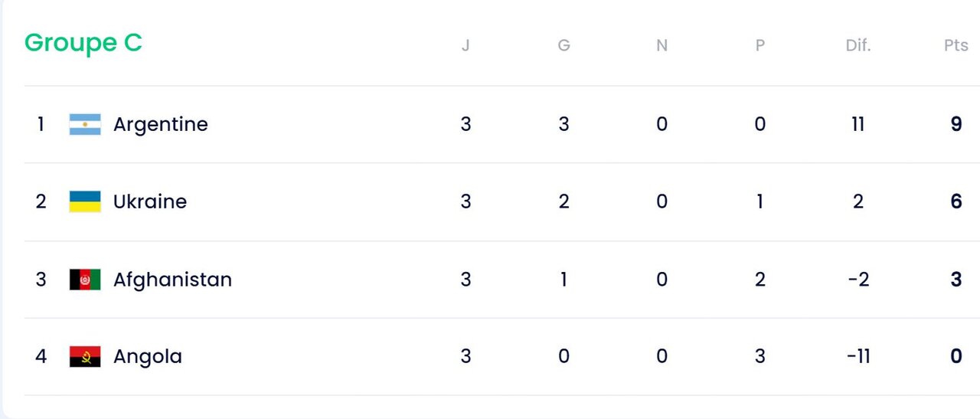980x419 pixels.
Task: Click Afghanistan's rank number 3
Action: point(41,280)
